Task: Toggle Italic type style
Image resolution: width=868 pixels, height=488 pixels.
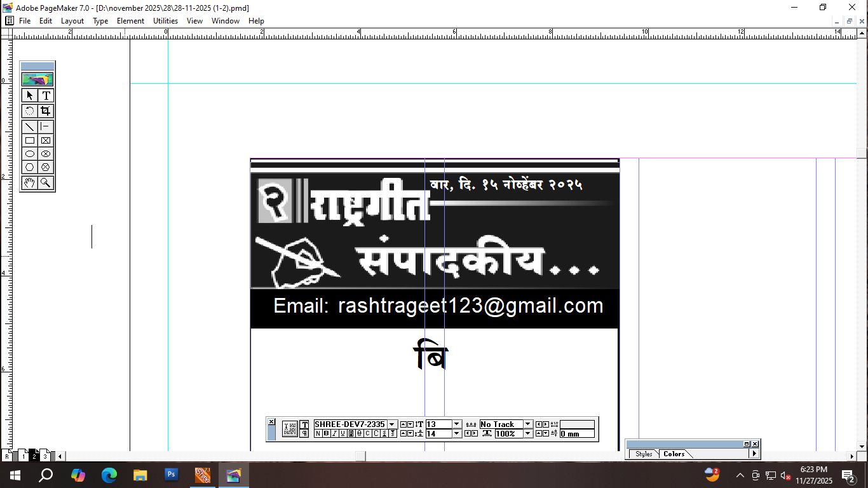Action: tap(335, 433)
